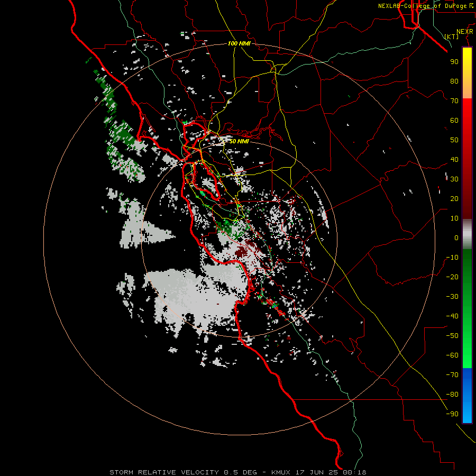This screenshot has height=476, width=476.
Task: Click the -90 value on velocity scale
Action: [x=452, y=414]
